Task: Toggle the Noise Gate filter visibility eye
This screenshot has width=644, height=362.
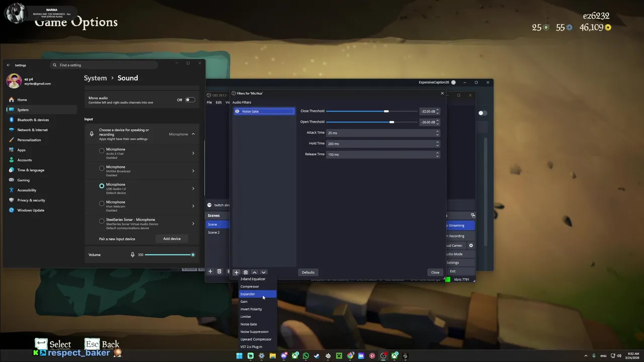Action: pos(237,111)
